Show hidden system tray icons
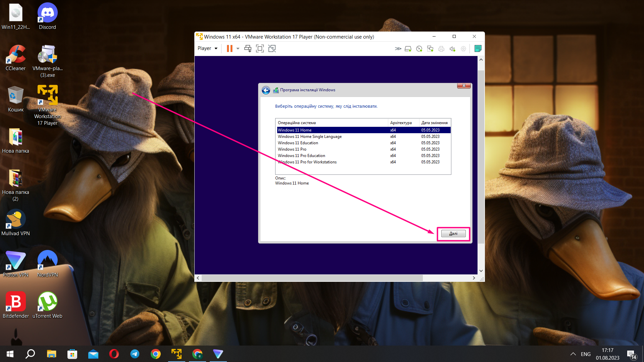Screen dimensions: 644x362 tap(573, 354)
